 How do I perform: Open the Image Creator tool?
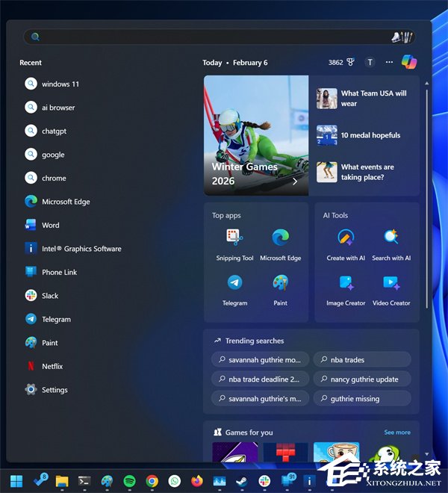(x=346, y=291)
